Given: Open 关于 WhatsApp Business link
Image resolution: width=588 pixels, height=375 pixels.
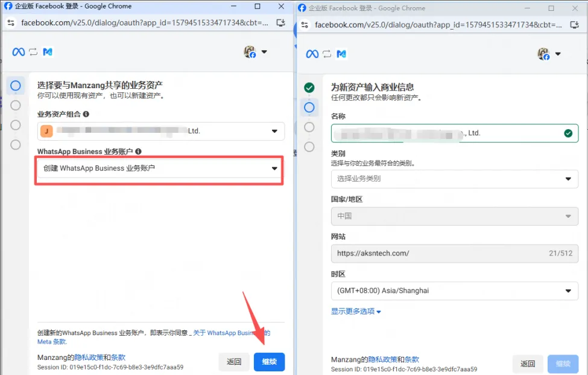Looking at the screenshot, I should click(x=232, y=333).
